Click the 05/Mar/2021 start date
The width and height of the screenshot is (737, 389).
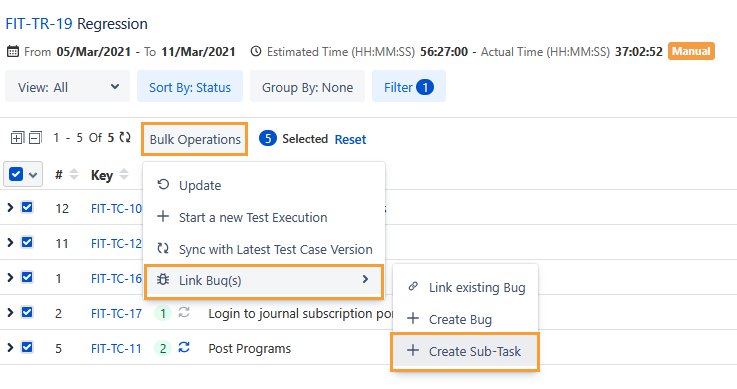94,52
